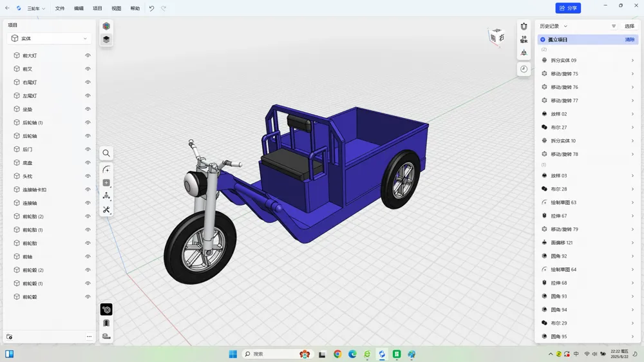
Task: Open the 帮助 menu
Action: [x=135, y=8]
